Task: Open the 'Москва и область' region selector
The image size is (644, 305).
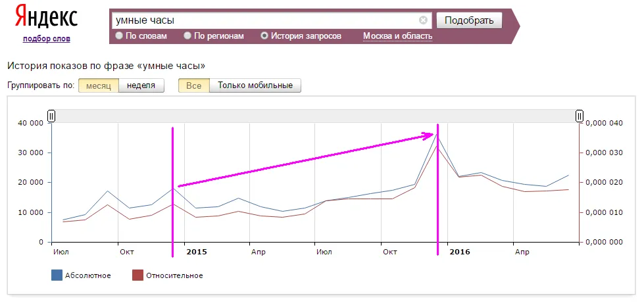Action: (x=397, y=36)
